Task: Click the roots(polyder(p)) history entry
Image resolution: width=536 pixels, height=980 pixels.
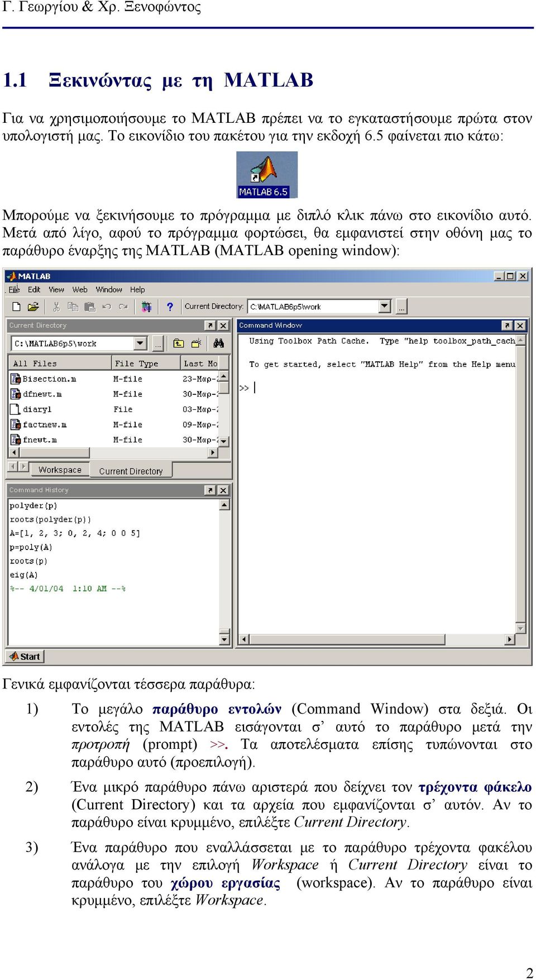Action: tap(50, 519)
